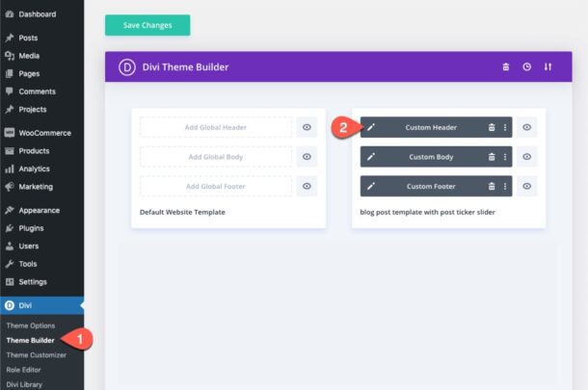Click the trash icon in Theme Builder header
The width and height of the screenshot is (588, 390).
(506, 67)
